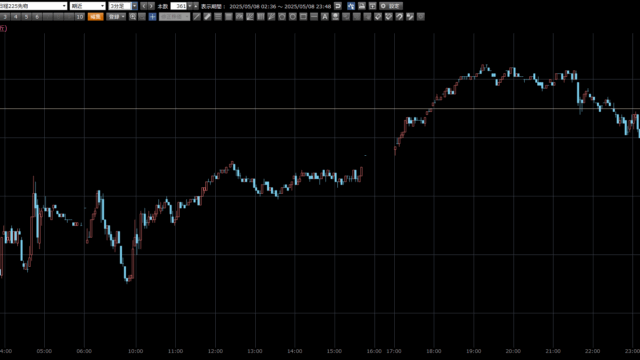Toggle the blue chart indicator icon

pyautogui.click(x=351, y=6)
